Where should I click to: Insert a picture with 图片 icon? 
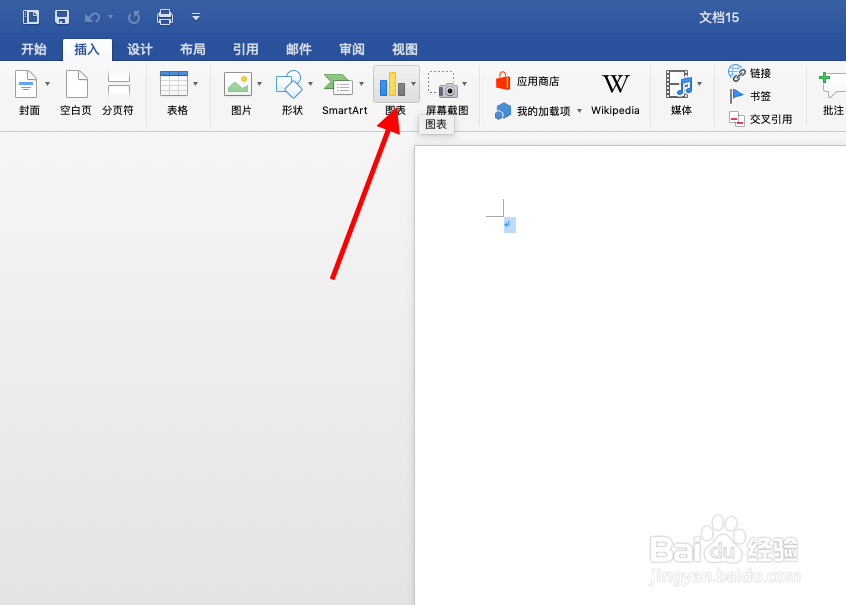coord(238,84)
